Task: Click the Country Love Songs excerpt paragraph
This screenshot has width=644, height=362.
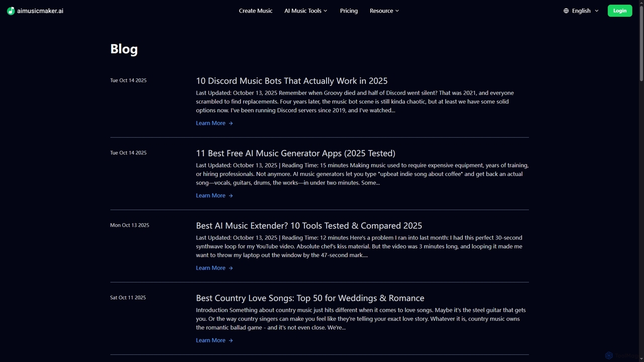Action: tap(361, 319)
